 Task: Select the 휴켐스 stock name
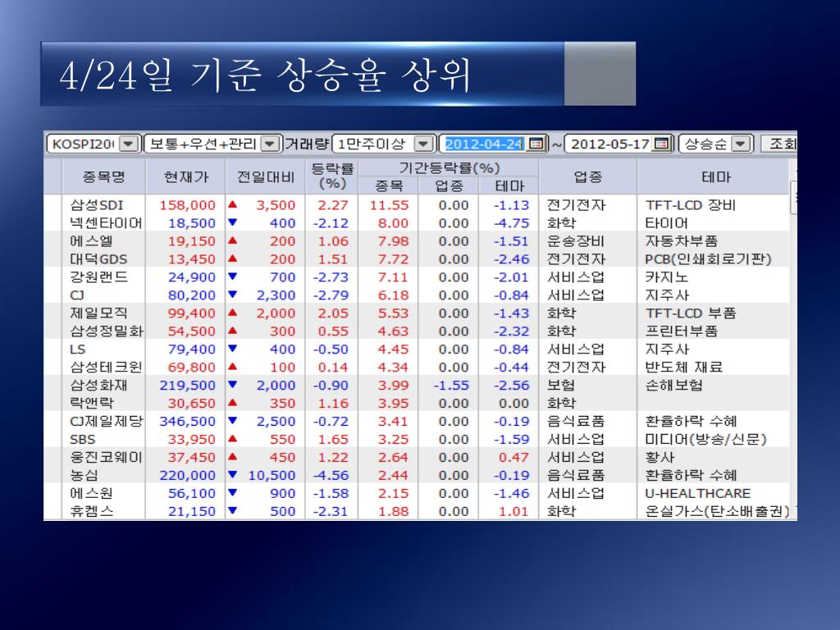click(92, 511)
